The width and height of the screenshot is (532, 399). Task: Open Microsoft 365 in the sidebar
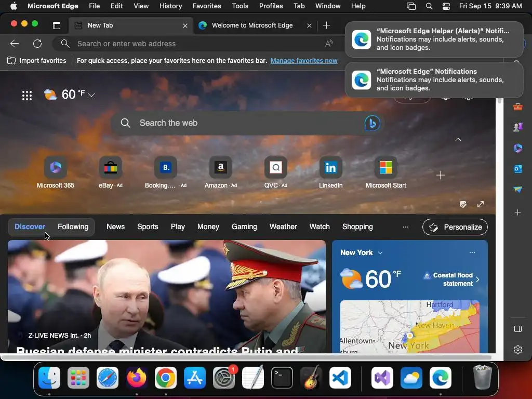click(518, 148)
